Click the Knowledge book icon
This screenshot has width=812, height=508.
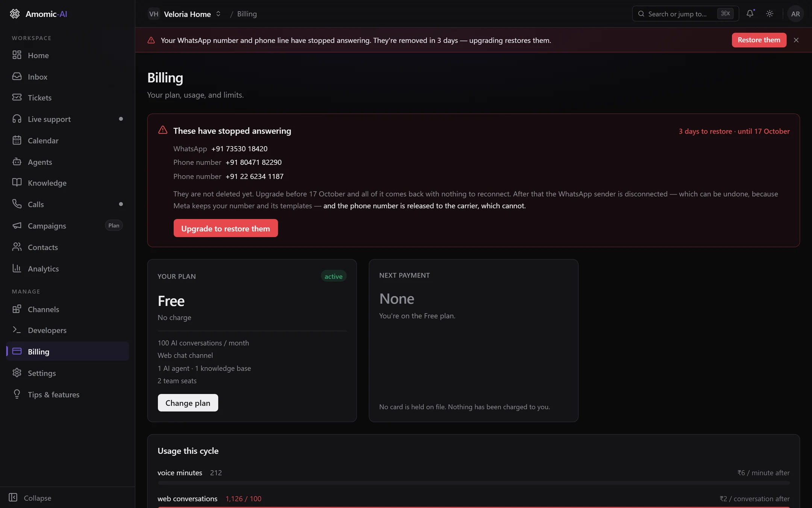point(17,183)
